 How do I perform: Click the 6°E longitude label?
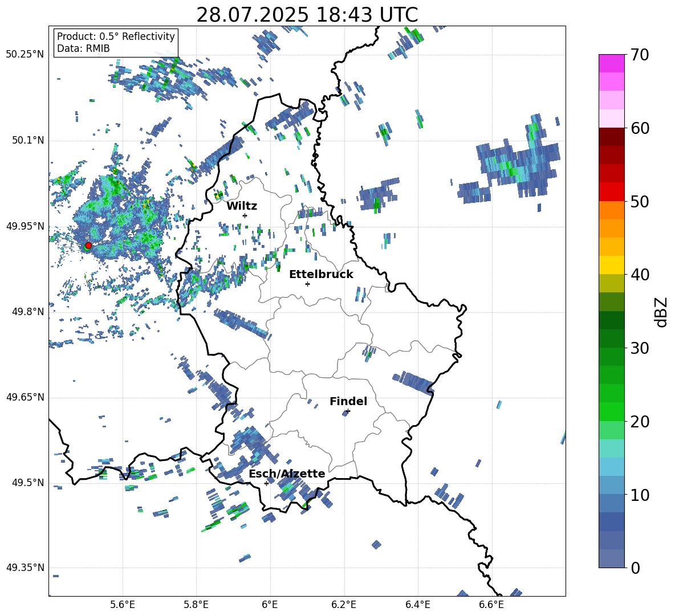pyautogui.click(x=270, y=605)
